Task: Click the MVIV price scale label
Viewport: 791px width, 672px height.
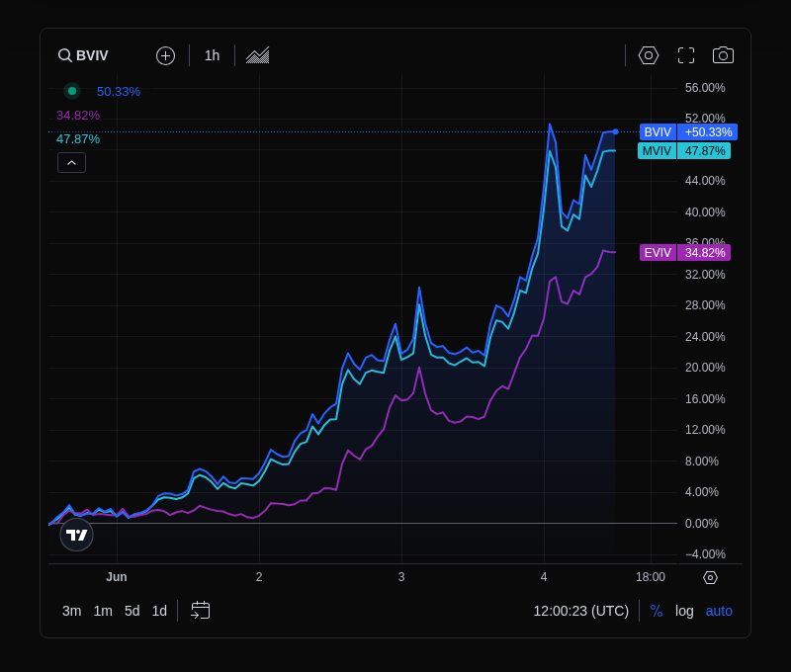Action: coord(657,151)
